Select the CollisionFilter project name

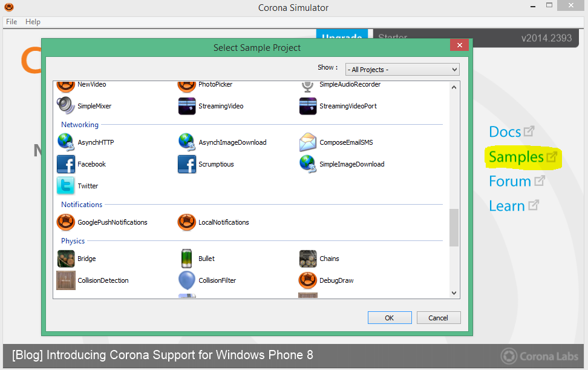(x=217, y=281)
